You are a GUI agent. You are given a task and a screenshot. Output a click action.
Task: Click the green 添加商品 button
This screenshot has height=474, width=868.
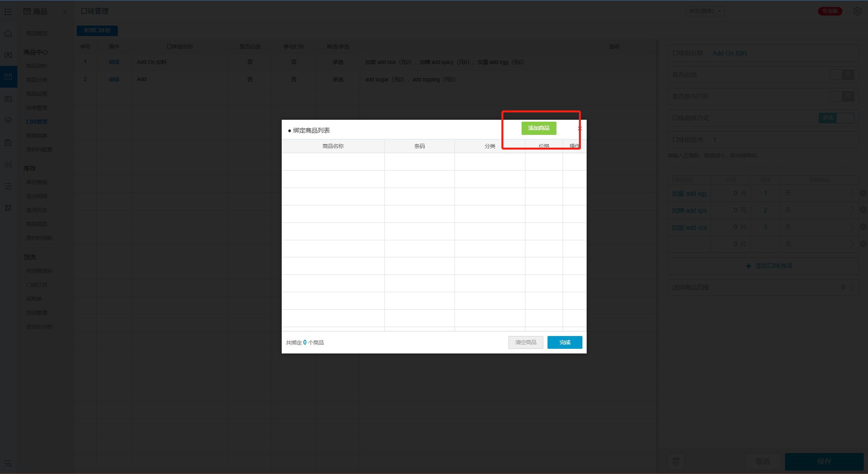(x=539, y=128)
